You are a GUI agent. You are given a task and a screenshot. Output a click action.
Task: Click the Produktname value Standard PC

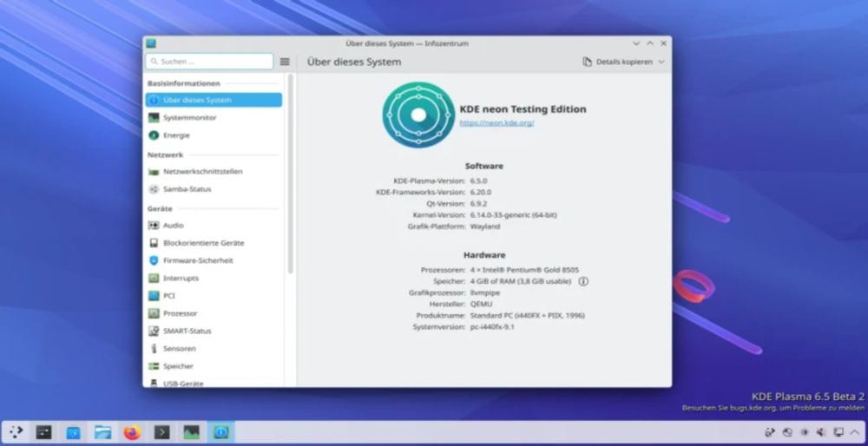point(527,315)
